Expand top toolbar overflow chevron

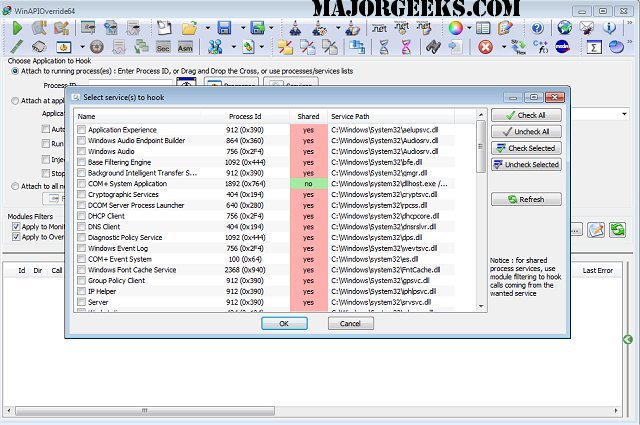pos(630,23)
